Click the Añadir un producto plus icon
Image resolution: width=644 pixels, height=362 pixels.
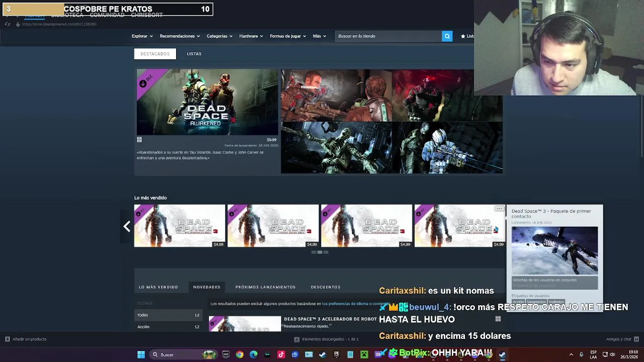(x=7, y=339)
